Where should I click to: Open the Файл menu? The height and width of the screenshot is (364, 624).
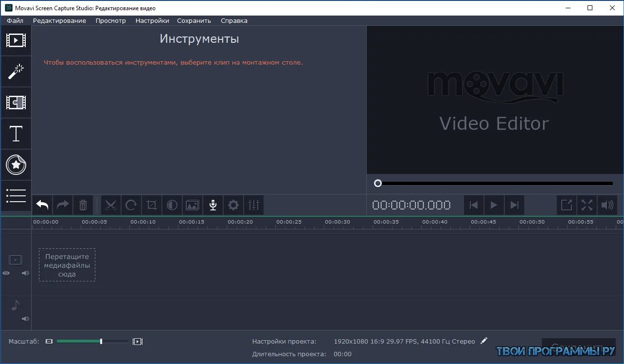point(15,20)
